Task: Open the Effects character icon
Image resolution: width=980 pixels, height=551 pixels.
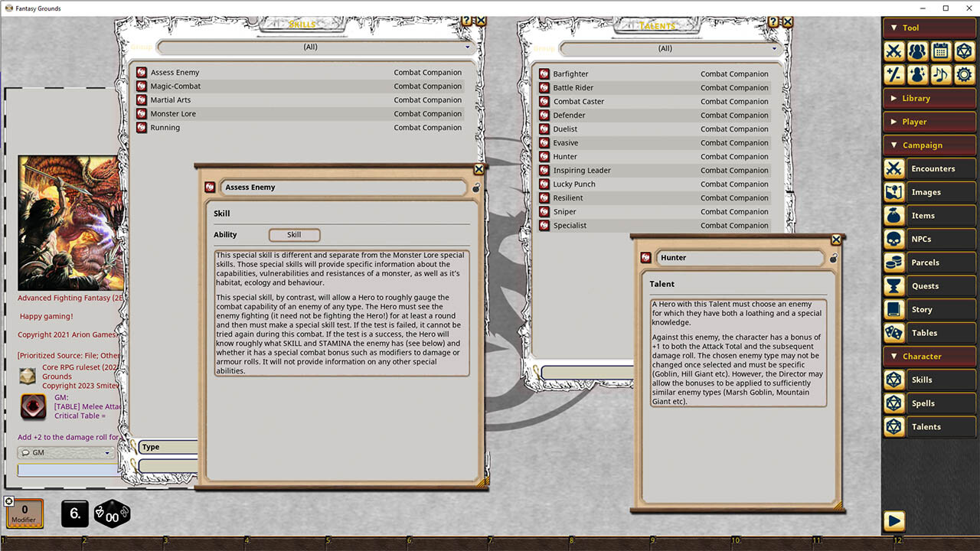Action: point(916,74)
